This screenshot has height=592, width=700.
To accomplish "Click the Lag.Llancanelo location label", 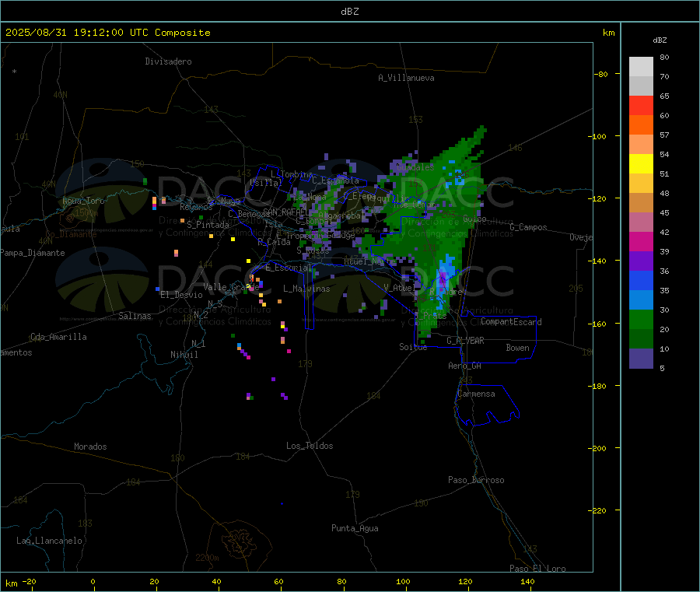I will click(x=49, y=541).
